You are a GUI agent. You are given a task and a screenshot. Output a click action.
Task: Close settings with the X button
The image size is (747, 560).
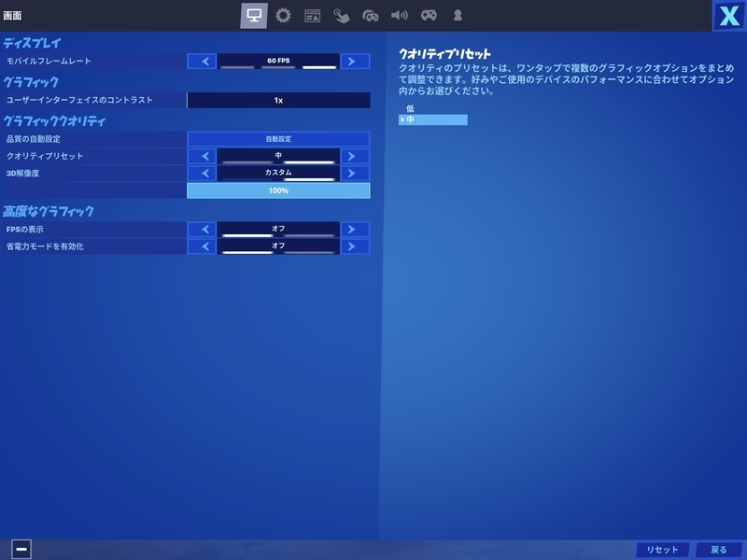tap(729, 16)
